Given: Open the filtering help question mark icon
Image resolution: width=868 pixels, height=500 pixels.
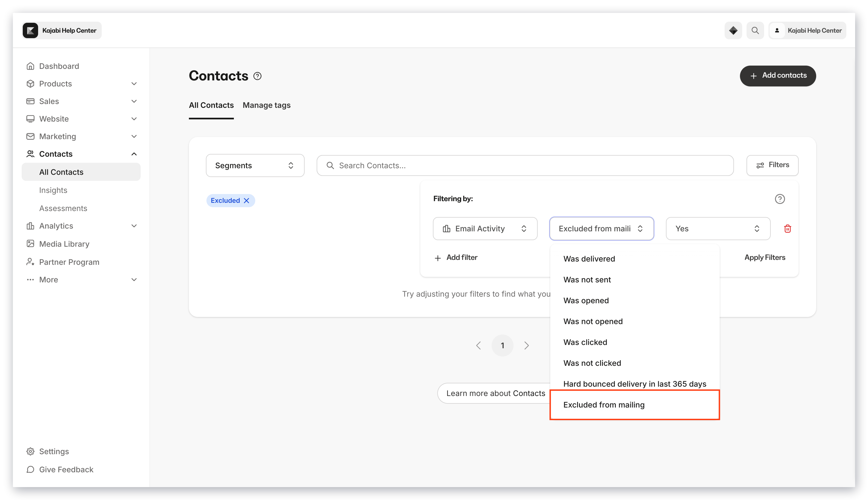Looking at the screenshot, I should click(x=779, y=199).
